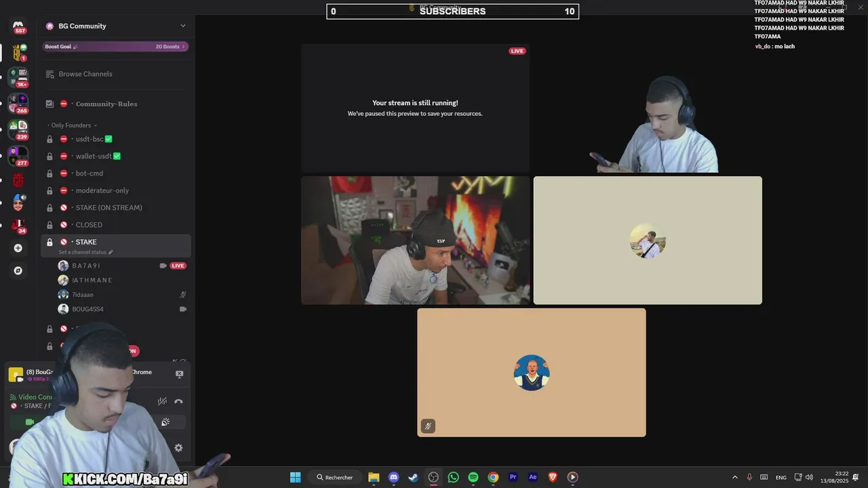Viewport: 868px width, 488px height.
Task: Open File Explorer from taskbar
Action: coord(374,477)
